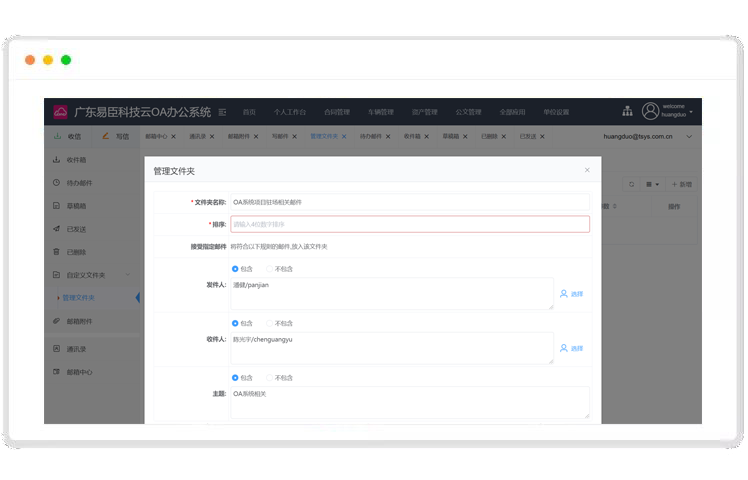Select 包含 for 发件人
This screenshot has width=748, height=480.
pyautogui.click(x=242, y=269)
